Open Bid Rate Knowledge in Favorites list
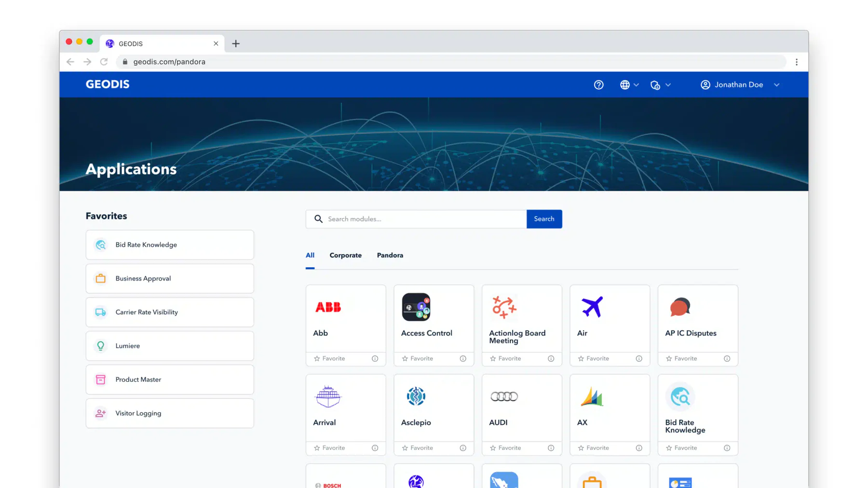868x488 pixels. coord(170,245)
